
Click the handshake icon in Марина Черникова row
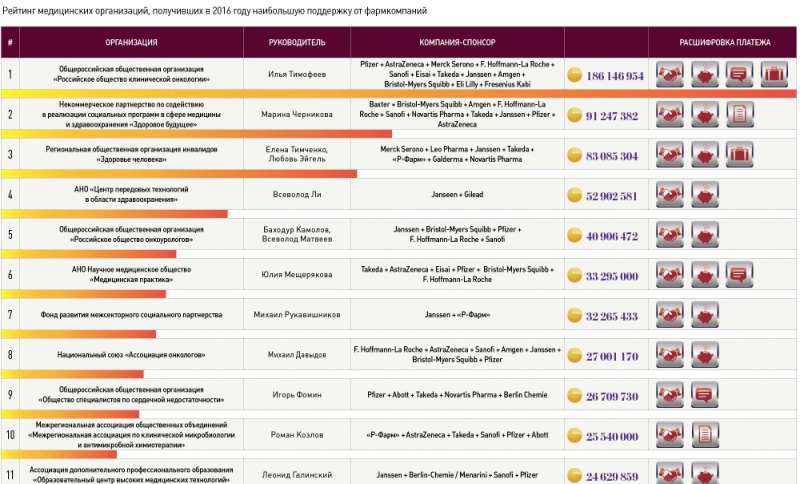(670, 114)
